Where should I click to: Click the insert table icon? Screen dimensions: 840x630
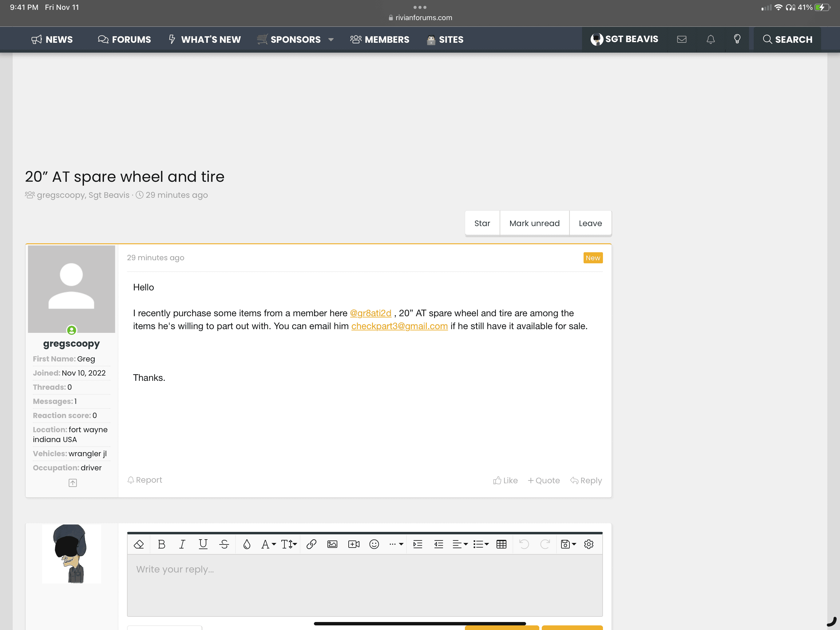(501, 544)
